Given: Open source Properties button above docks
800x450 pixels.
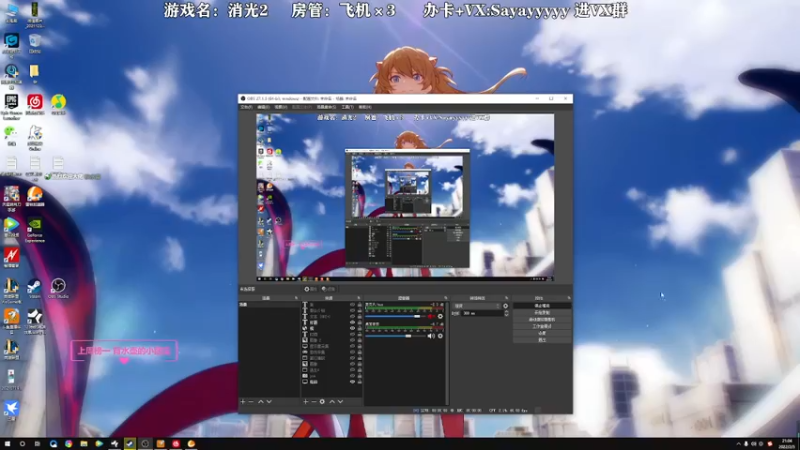Looking at the screenshot, I should pyautogui.click(x=310, y=289).
